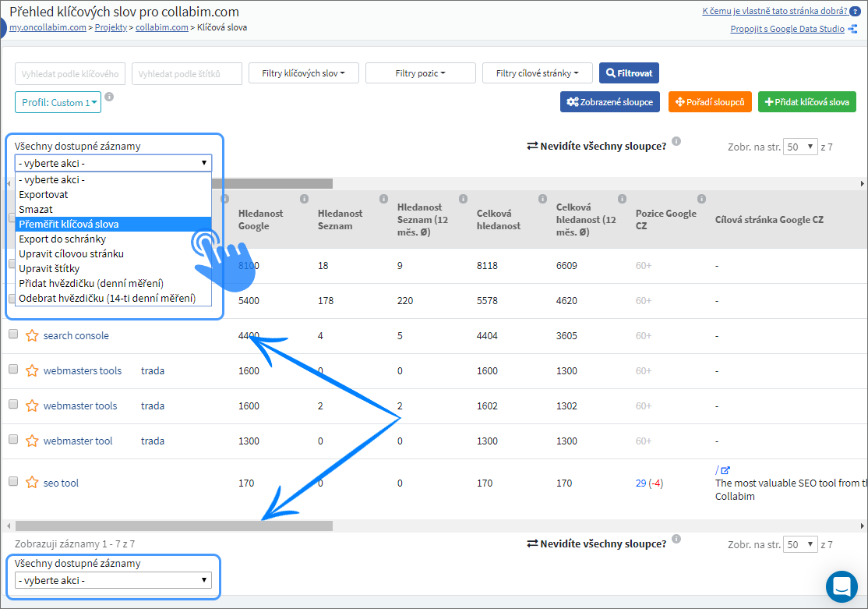Click info icon next to top Nevidíte všechny sloupce
Image resolution: width=868 pixels, height=609 pixels.
[676, 141]
